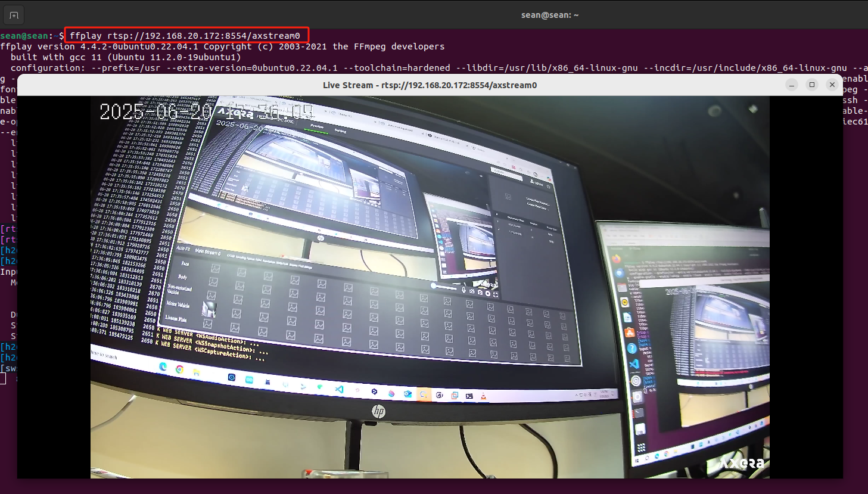This screenshot has height=494, width=868.
Task: Maximize the Live Stream window
Action: [812, 85]
